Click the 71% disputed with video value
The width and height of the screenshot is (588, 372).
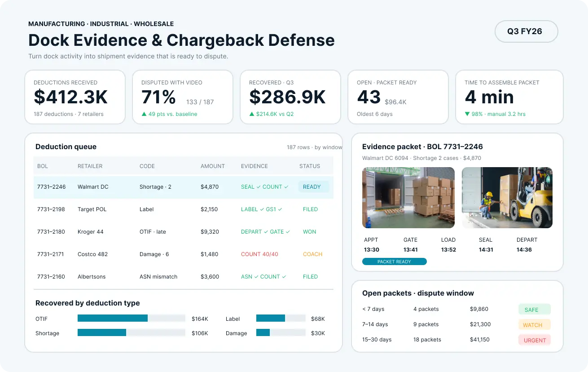158,97
